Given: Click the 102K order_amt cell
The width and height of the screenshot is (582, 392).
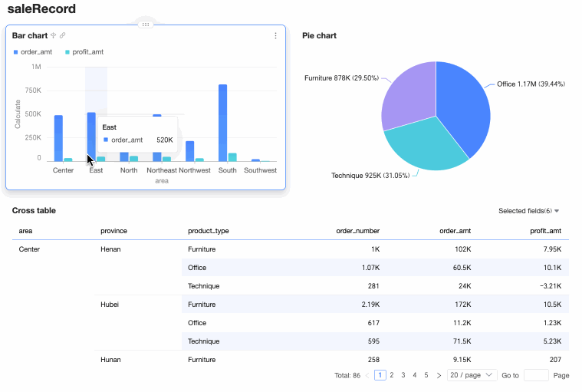Looking at the screenshot, I should coord(463,249).
